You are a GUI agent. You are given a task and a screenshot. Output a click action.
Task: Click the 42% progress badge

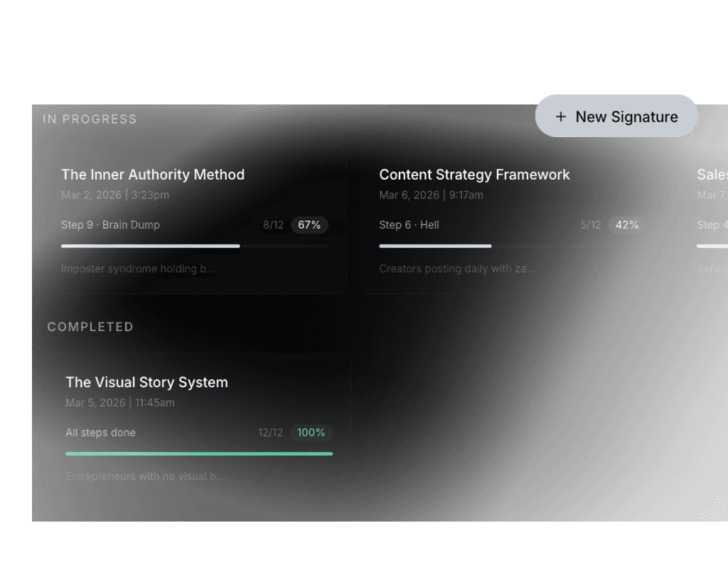627,225
